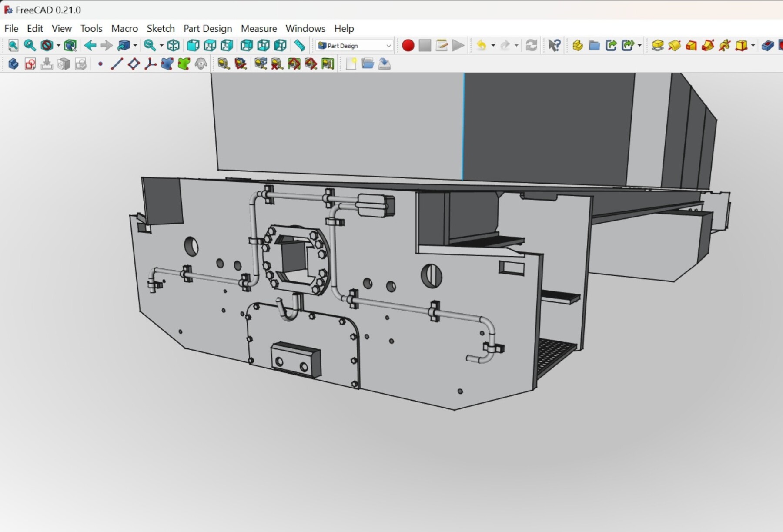
Task: Expand the Additive Primitive dropdown arrow
Action: click(753, 45)
